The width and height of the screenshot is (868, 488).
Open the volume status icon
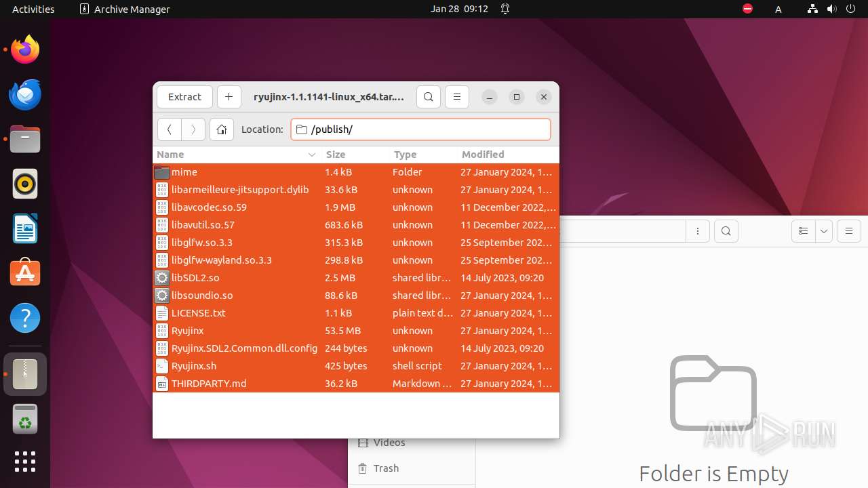coord(831,9)
